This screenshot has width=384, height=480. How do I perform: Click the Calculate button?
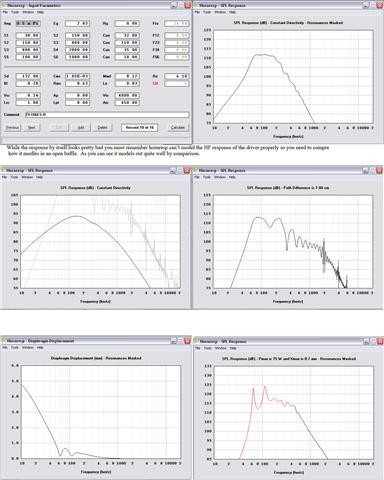click(178, 128)
